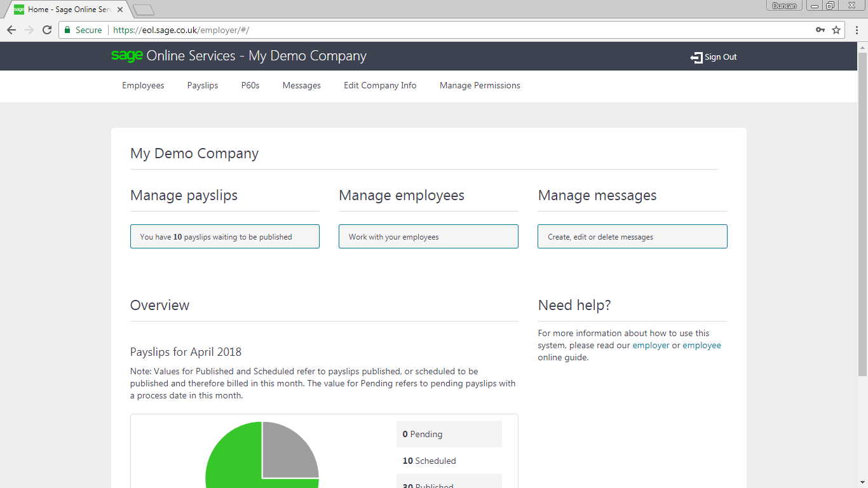This screenshot has width=868, height=488.
Task: Close the Sage Online Services tab
Action: coord(120,10)
